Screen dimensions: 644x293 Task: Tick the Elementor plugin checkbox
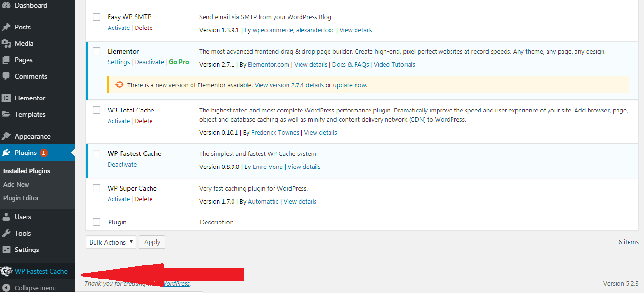tap(96, 51)
